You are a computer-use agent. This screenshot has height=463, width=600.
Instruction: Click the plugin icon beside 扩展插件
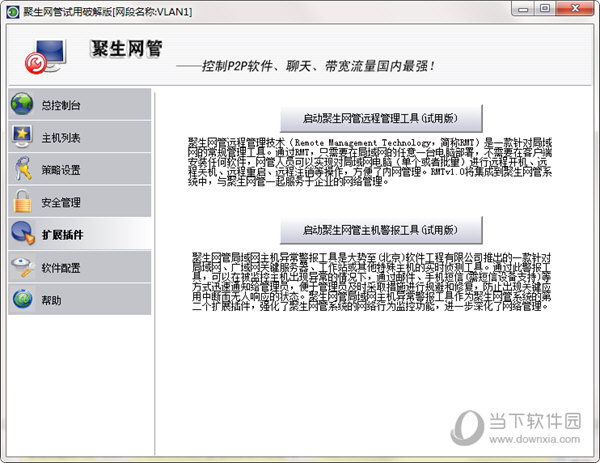[x=23, y=233]
